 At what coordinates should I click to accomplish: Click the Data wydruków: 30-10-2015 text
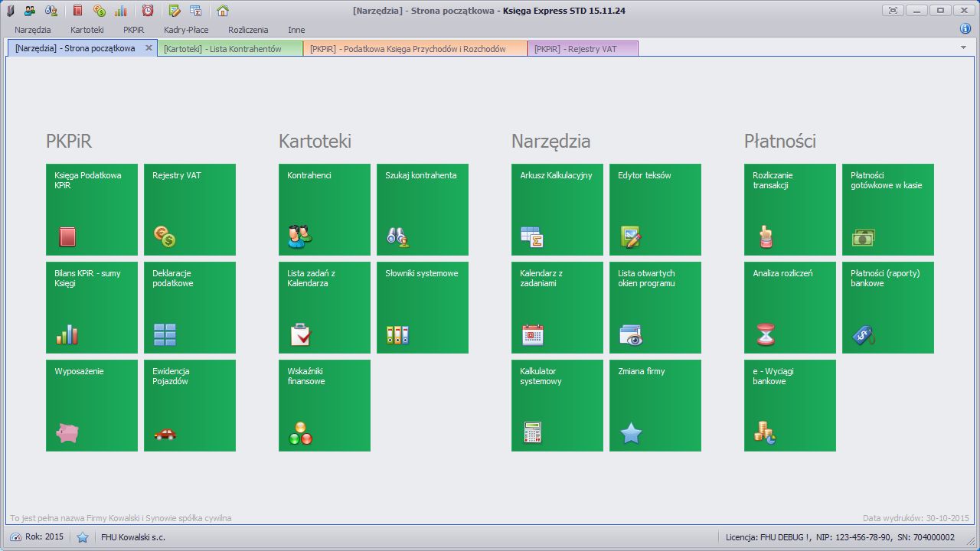point(916,518)
